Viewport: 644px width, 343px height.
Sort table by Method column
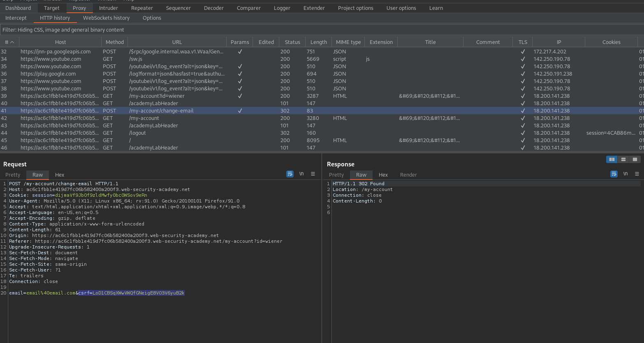(115, 42)
